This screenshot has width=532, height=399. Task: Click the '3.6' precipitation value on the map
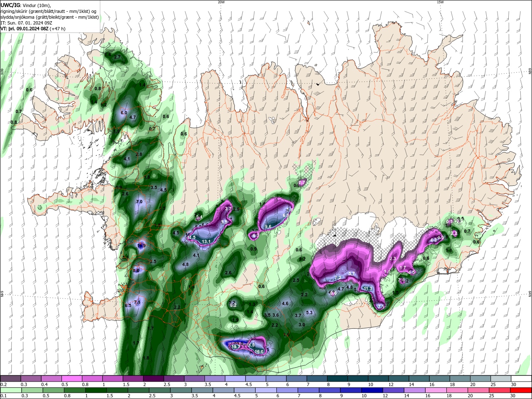tap(275, 315)
